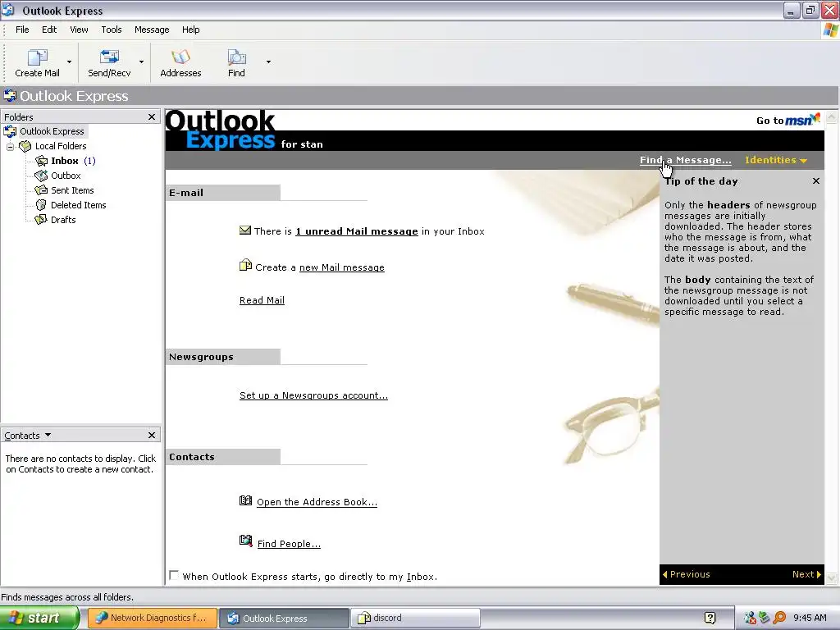840x630 pixels.
Task: Open the Help menu
Action: pyautogui.click(x=190, y=30)
